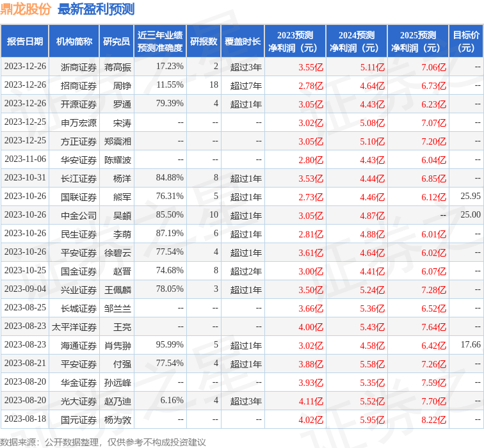Viewport: 484px width, 448px height.
Task: Click report count 18 for 招商证券
Action: (214, 84)
